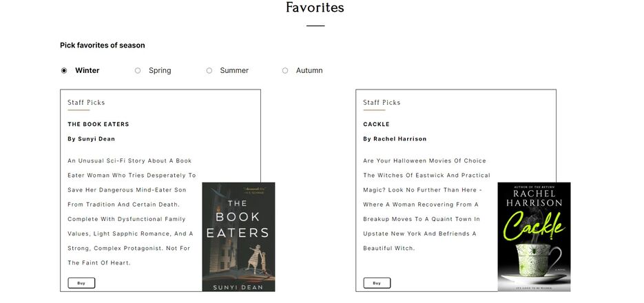Click the title THE BOOK EATERS

point(98,124)
